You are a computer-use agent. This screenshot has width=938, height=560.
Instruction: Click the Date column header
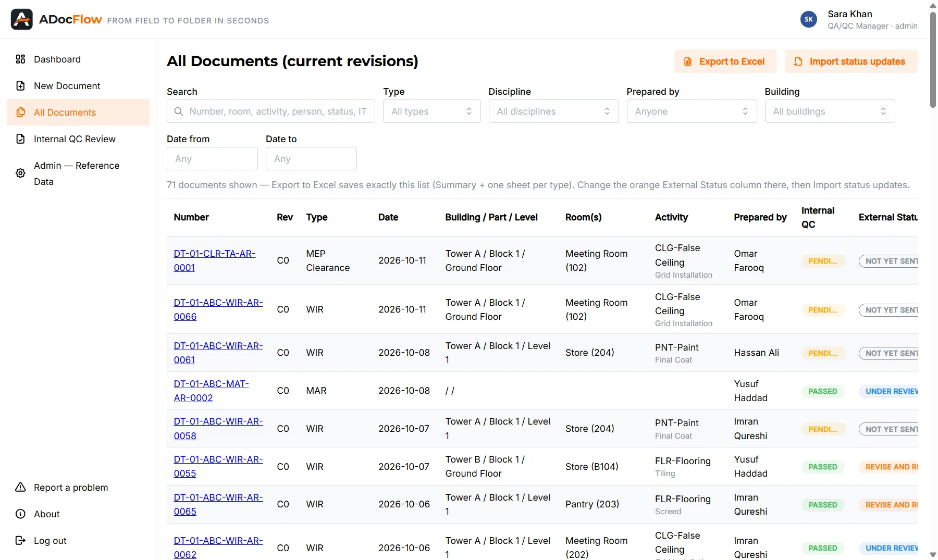click(x=388, y=217)
